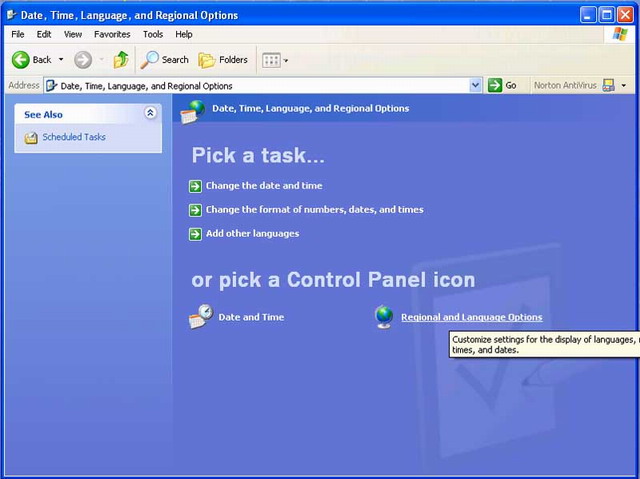Open the Views dropdown button

[274, 60]
